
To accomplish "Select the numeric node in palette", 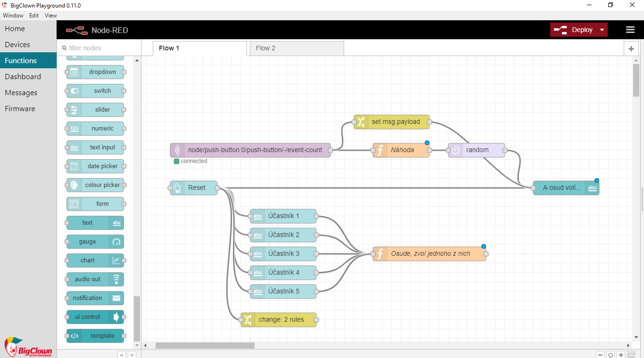I will [95, 129].
